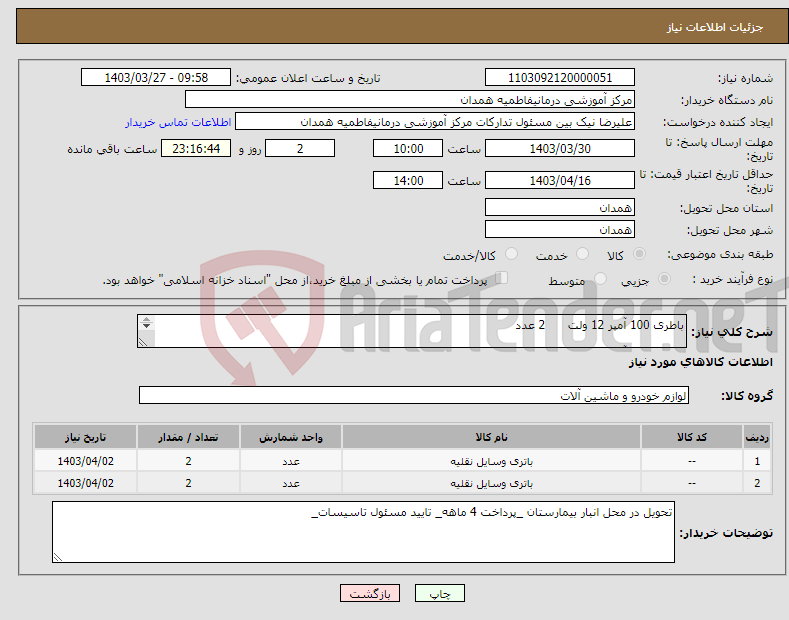Click the واحد شمارش column header
The image size is (789, 620).
291,437
